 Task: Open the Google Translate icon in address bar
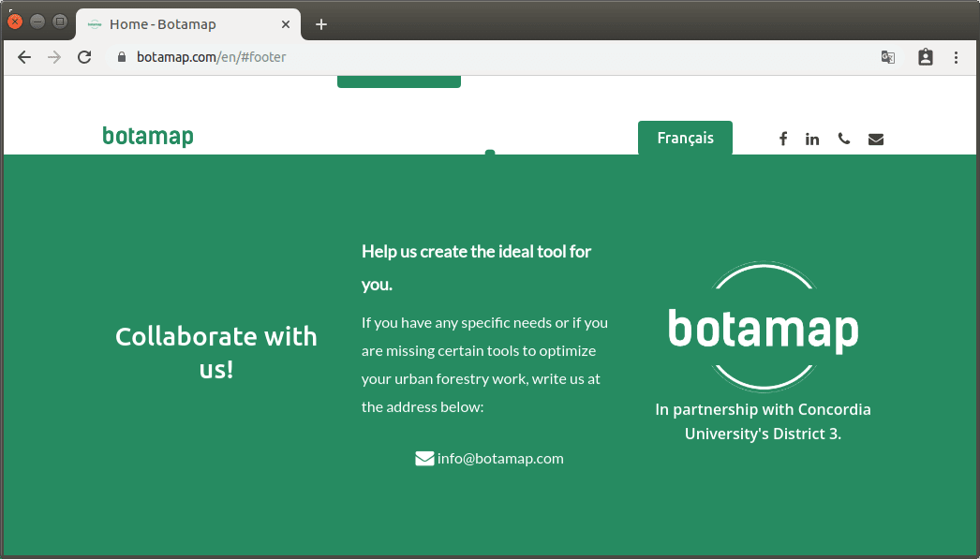tap(887, 57)
